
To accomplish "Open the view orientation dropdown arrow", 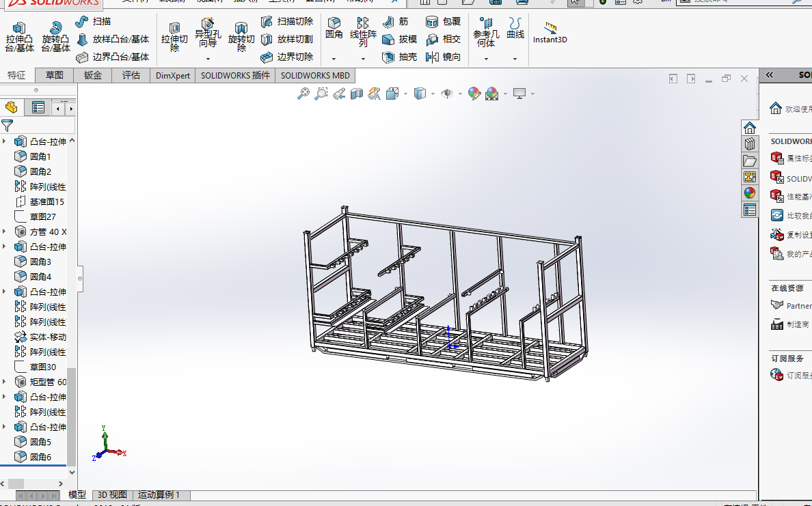I will click(405, 94).
